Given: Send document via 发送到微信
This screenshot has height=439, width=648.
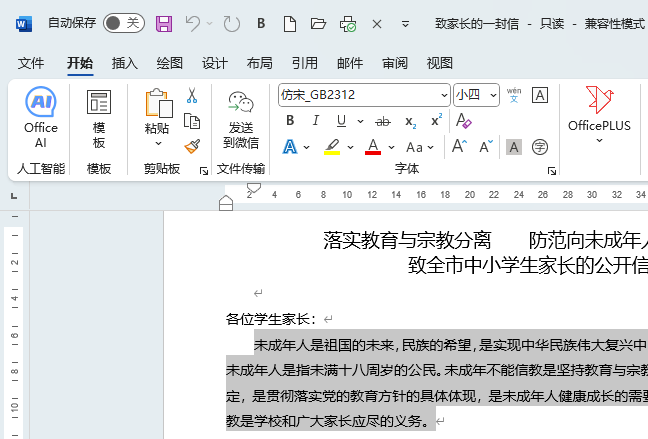Looking at the screenshot, I should (x=241, y=120).
